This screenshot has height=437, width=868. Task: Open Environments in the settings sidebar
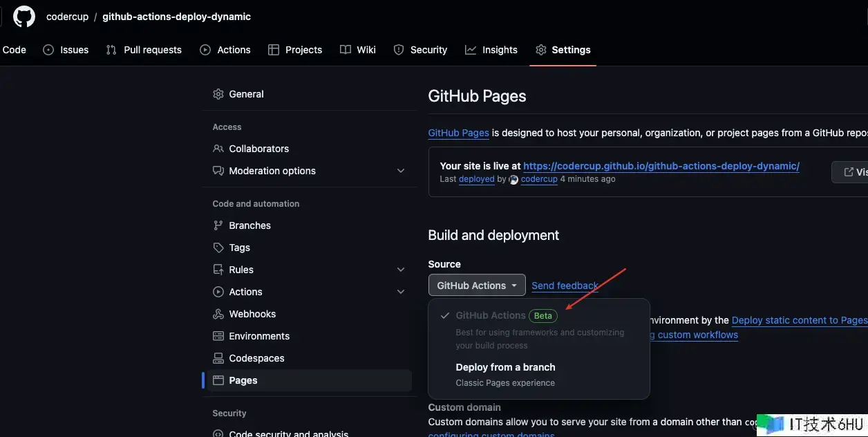tap(259, 336)
